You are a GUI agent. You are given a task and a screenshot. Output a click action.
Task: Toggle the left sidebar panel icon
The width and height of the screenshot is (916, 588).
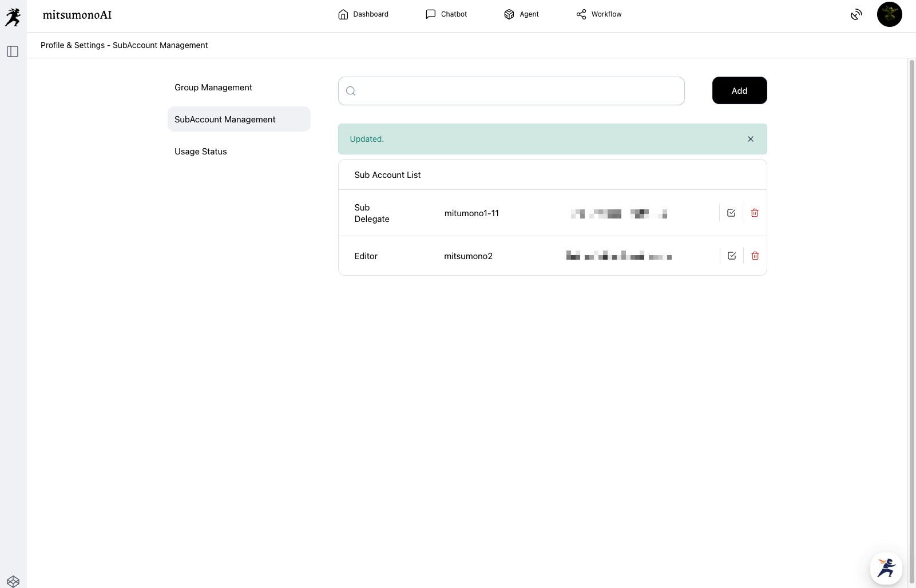pos(13,51)
